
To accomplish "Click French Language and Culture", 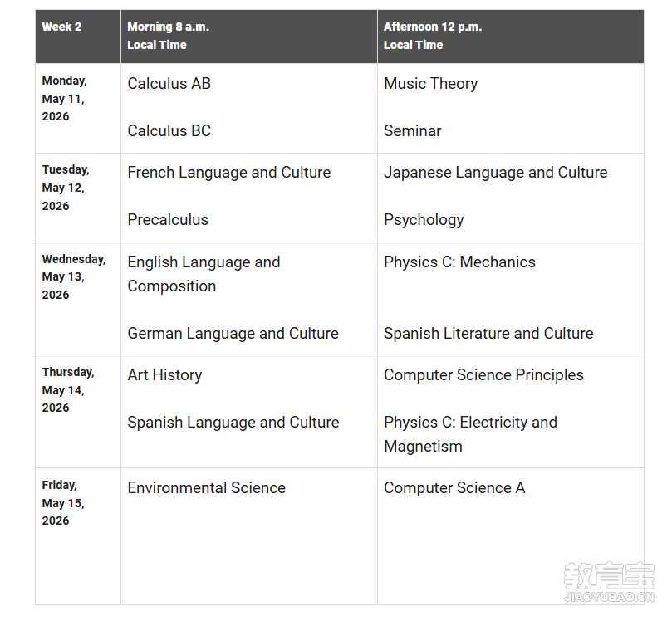I will 229,173.
